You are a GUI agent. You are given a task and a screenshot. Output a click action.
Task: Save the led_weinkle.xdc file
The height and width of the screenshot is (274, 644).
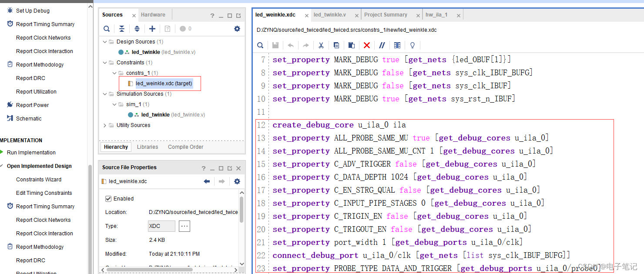(x=275, y=45)
